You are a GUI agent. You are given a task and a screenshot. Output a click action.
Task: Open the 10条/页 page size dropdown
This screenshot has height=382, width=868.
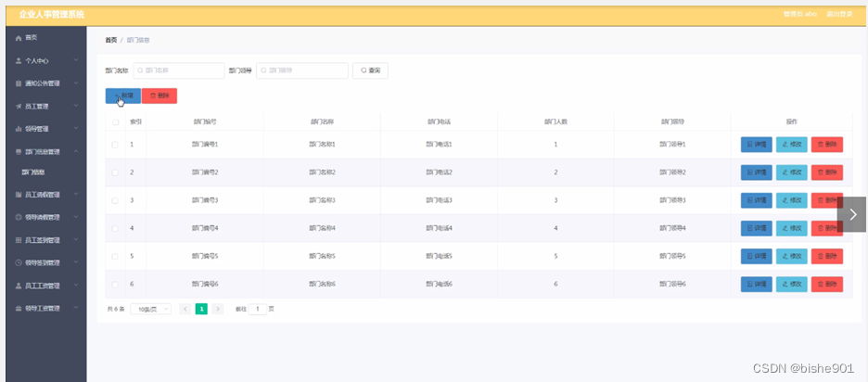point(150,309)
